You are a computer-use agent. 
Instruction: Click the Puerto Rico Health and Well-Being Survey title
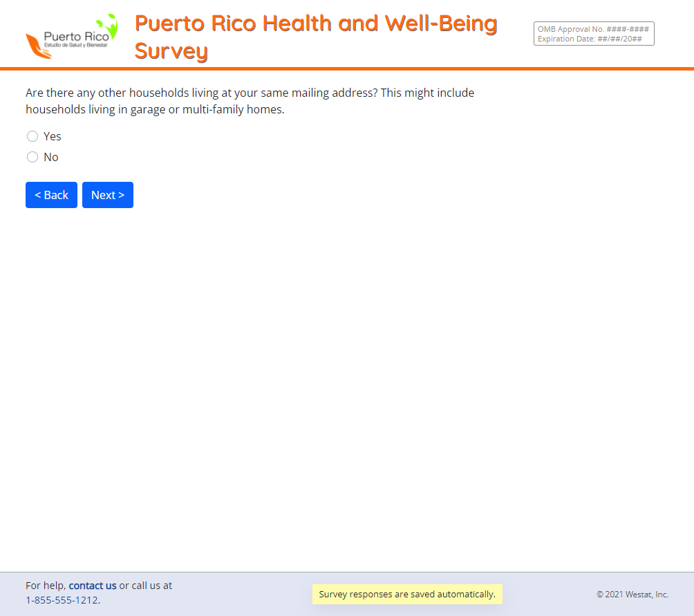(x=316, y=37)
